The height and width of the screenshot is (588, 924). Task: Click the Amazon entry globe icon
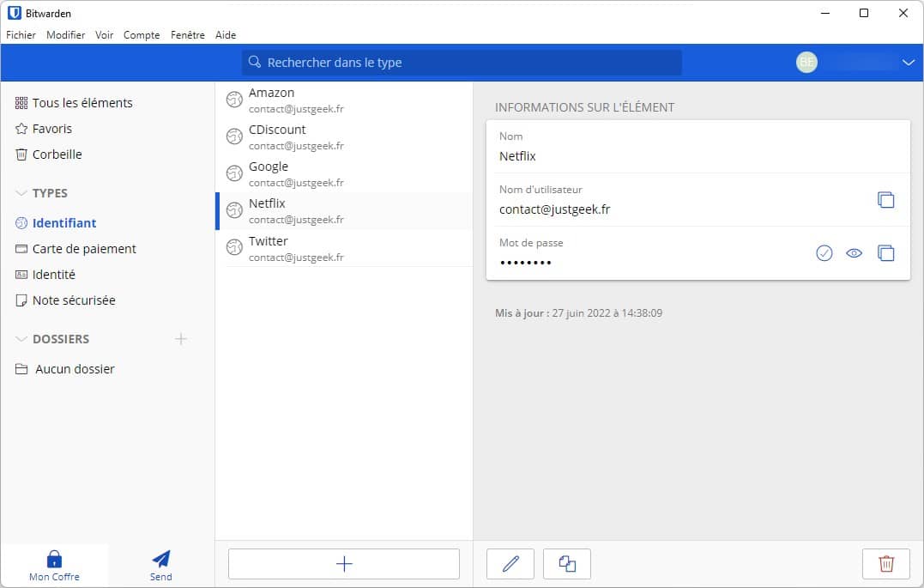pyautogui.click(x=234, y=100)
